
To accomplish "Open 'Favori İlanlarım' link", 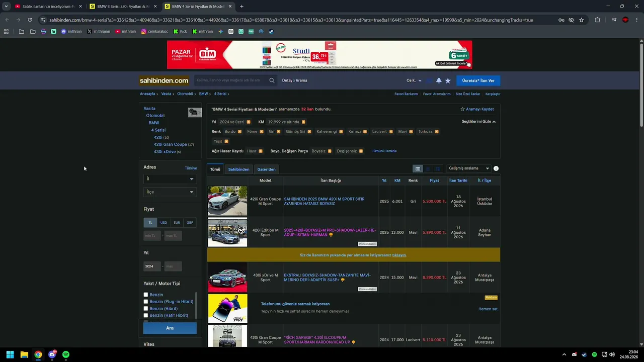I will pyautogui.click(x=406, y=94).
